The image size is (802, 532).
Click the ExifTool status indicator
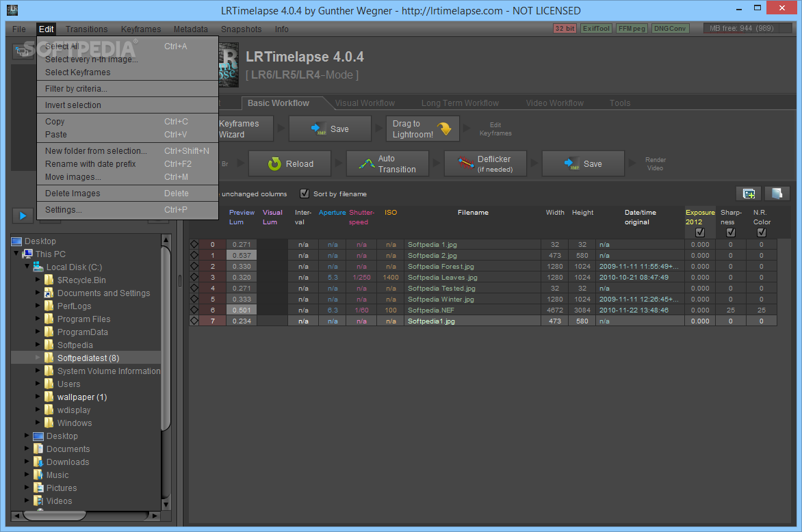[x=597, y=29]
